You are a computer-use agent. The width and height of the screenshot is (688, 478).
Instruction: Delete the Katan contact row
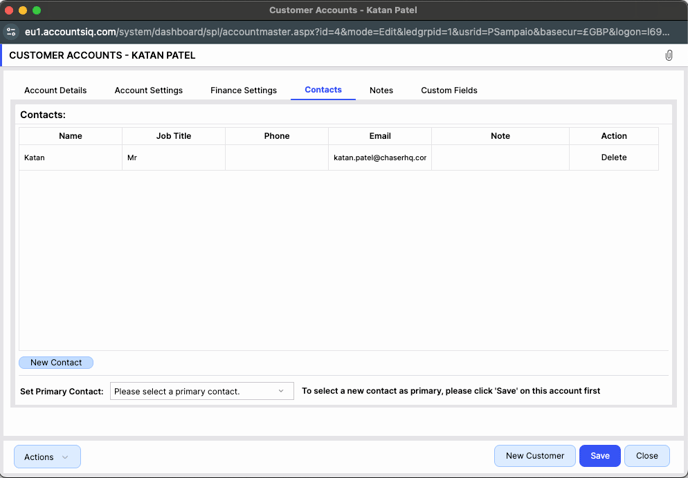pos(614,157)
